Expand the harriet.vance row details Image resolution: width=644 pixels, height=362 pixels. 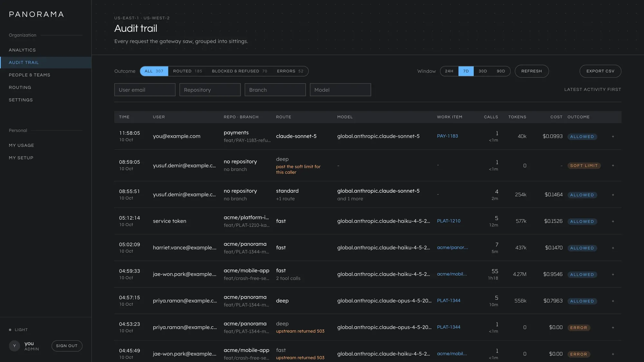pyautogui.click(x=613, y=248)
